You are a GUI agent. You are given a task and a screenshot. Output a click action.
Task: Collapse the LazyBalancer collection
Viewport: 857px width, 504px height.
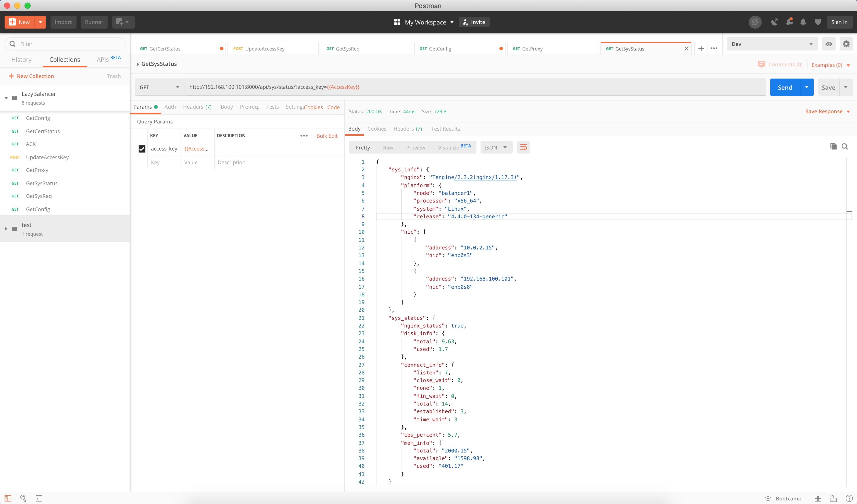point(6,98)
